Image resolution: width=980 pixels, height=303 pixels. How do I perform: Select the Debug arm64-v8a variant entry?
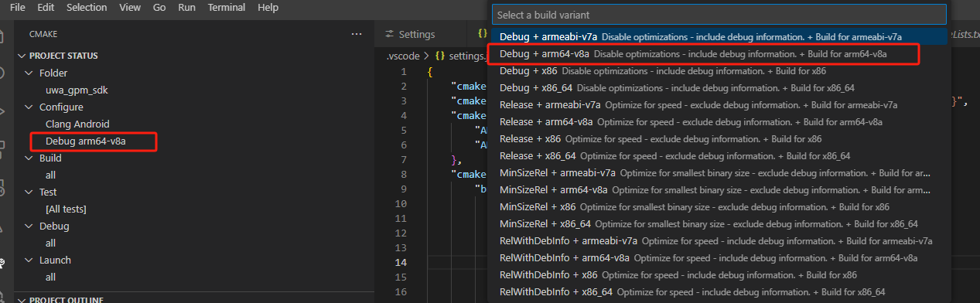85,141
